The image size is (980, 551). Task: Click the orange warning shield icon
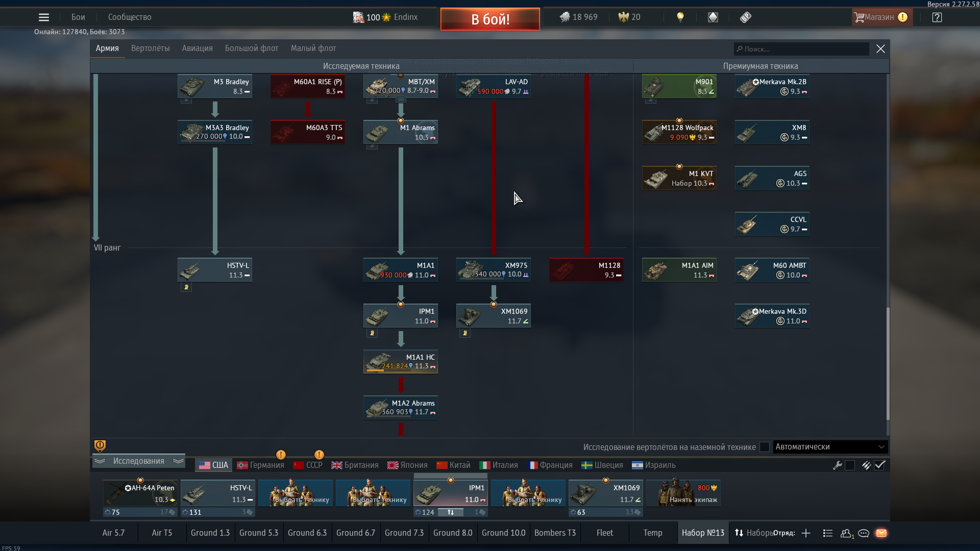tap(100, 446)
